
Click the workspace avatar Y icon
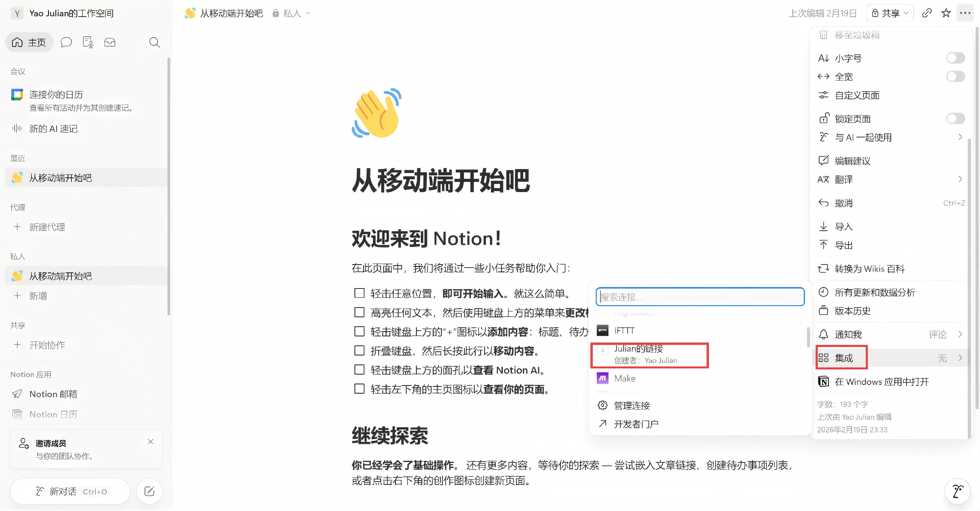tap(17, 13)
